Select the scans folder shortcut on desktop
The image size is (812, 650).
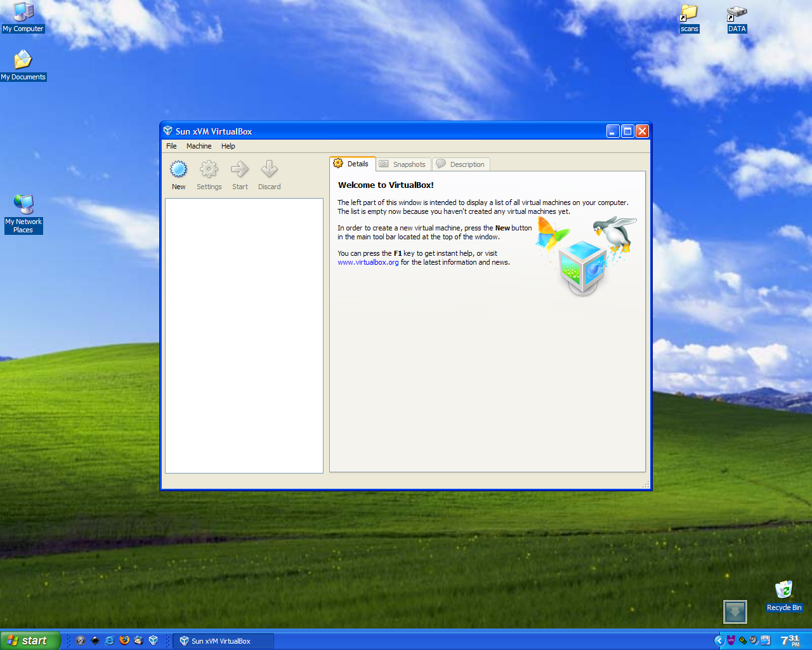(689, 18)
